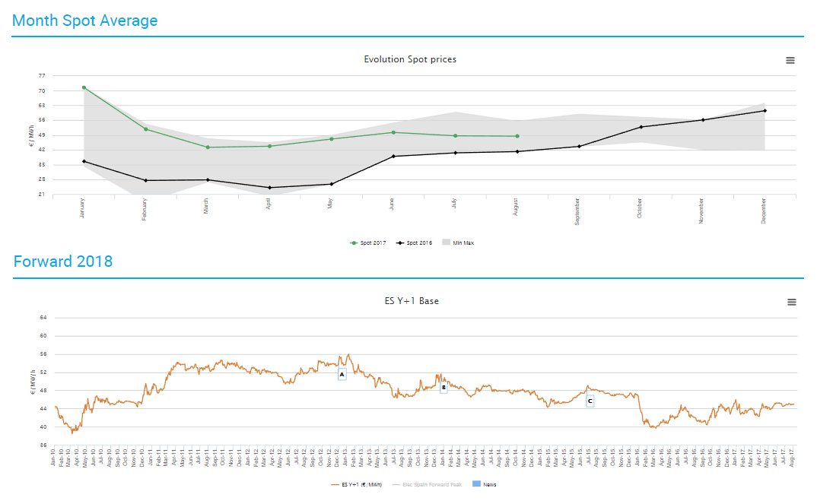Click Spot 2017 August data point
817x504 pixels.
click(517, 136)
